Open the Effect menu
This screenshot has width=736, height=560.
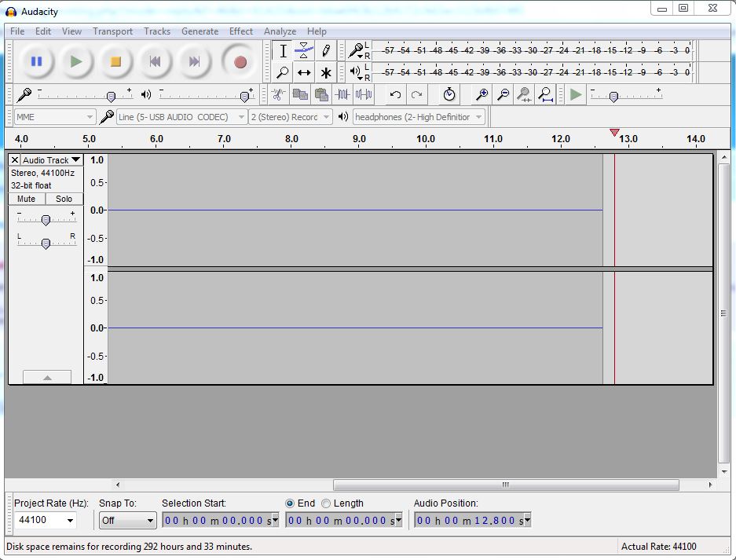pos(241,31)
